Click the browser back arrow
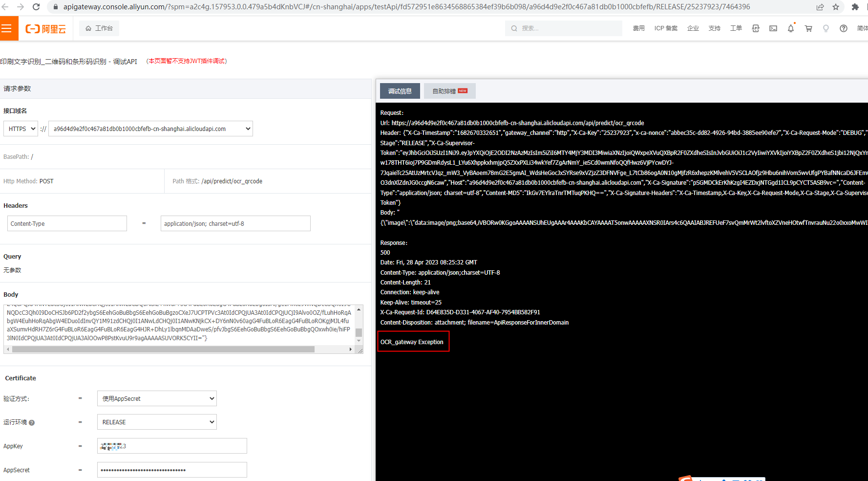Screen dimensions: 868x481 (5, 7)
